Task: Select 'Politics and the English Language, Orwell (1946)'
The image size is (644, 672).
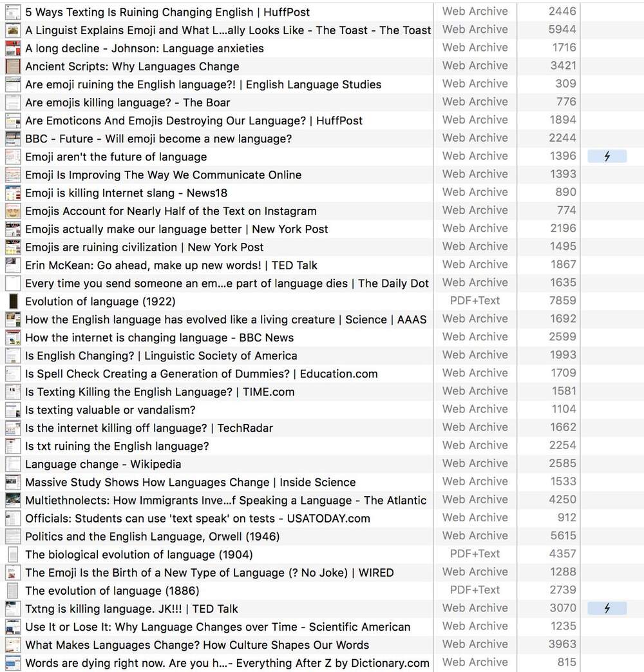Action: pos(153,537)
